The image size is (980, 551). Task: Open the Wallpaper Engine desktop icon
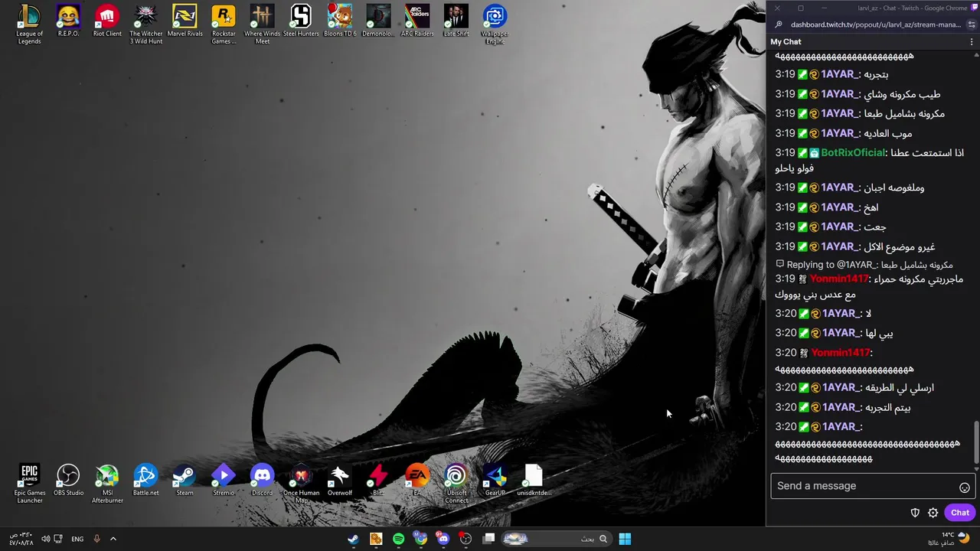pyautogui.click(x=495, y=24)
